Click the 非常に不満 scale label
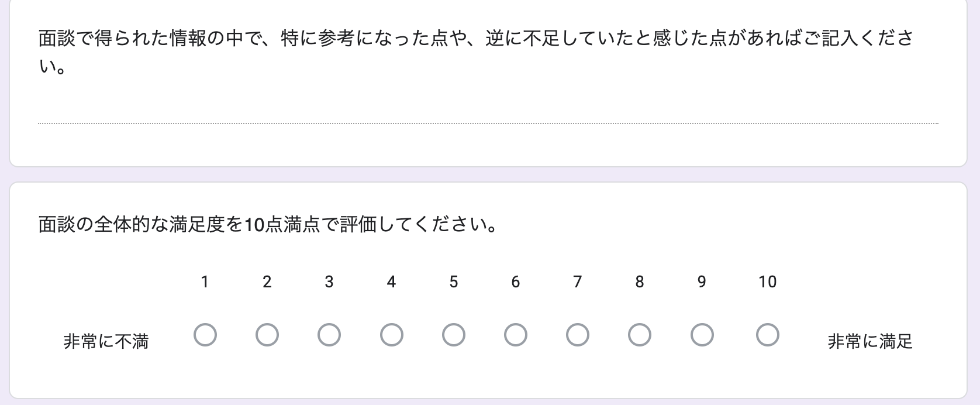 [x=105, y=341]
